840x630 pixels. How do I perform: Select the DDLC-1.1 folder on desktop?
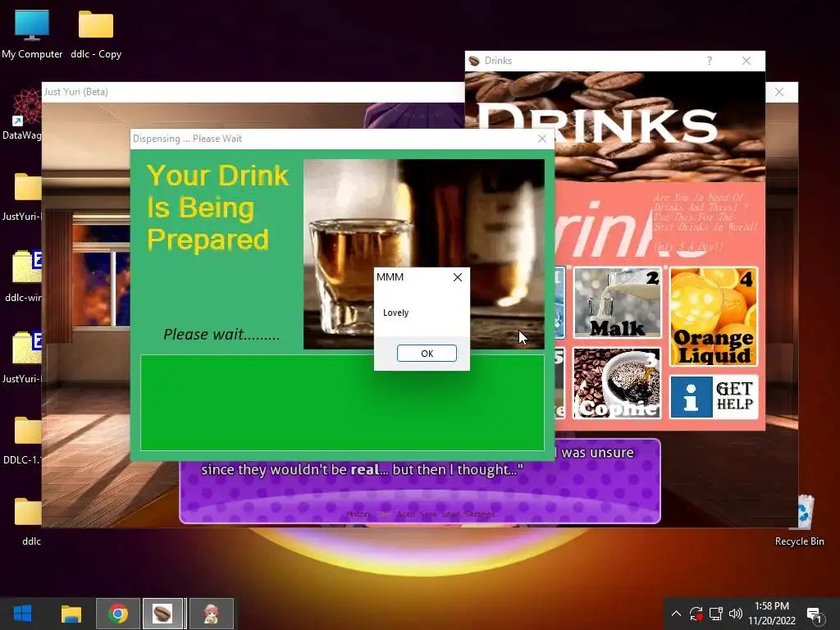[x=24, y=440]
